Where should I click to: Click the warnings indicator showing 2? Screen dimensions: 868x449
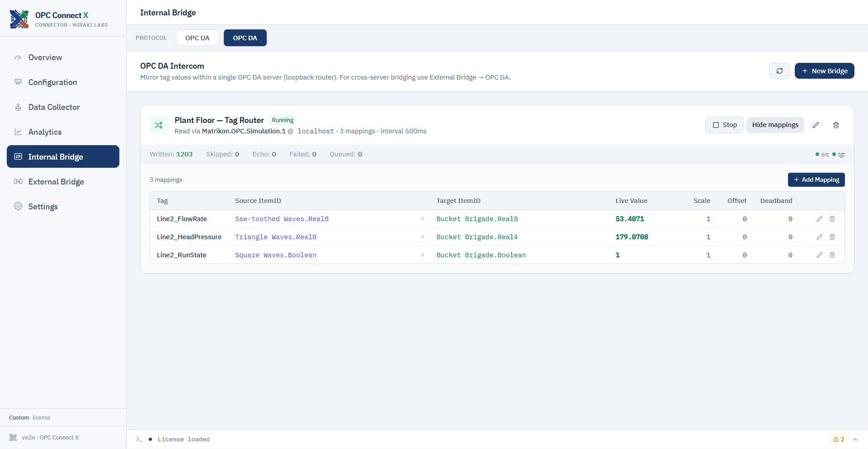pos(839,439)
